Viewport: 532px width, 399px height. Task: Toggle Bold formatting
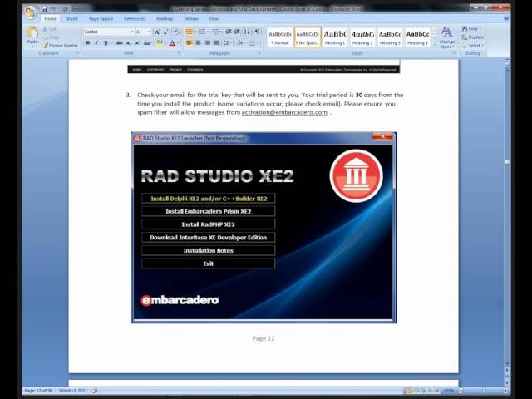(x=88, y=43)
